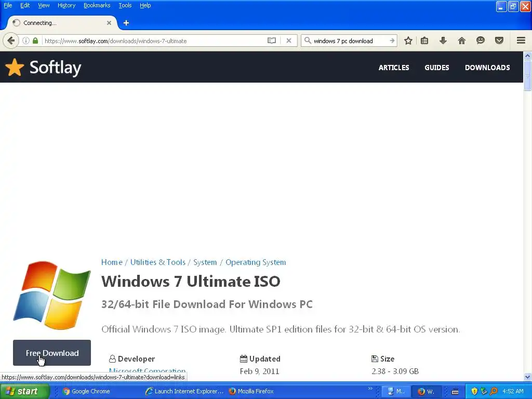Open the Tools menu
This screenshot has height=399, width=532.
coord(125,5)
